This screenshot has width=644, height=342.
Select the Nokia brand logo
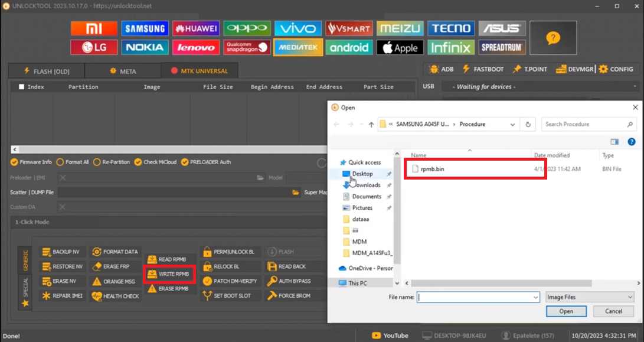(145, 47)
